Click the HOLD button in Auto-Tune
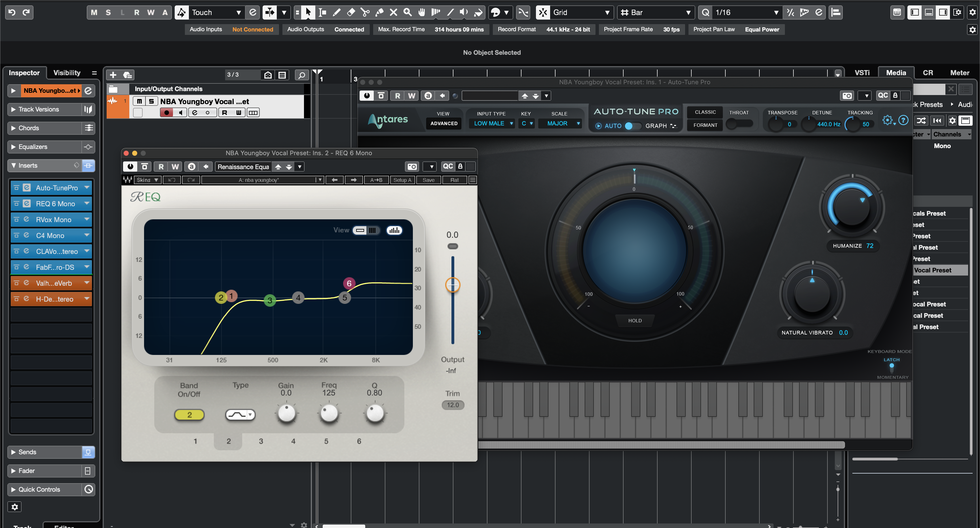The width and height of the screenshot is (980, 528). [635, 321]
